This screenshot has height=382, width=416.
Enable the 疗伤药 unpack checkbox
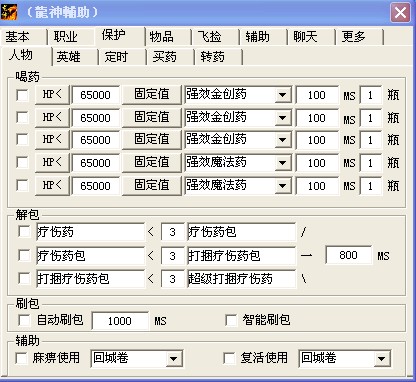(x=24, y=232)
